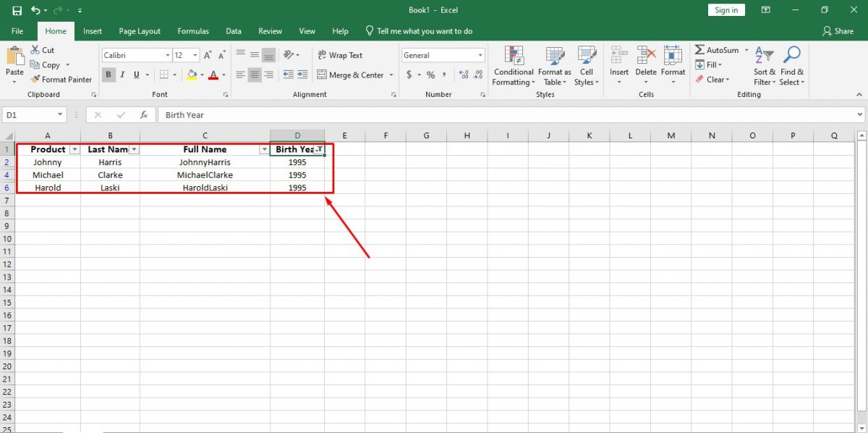Toggle italic formatting
Screen dimensions: 868x433
coord(122,75)
